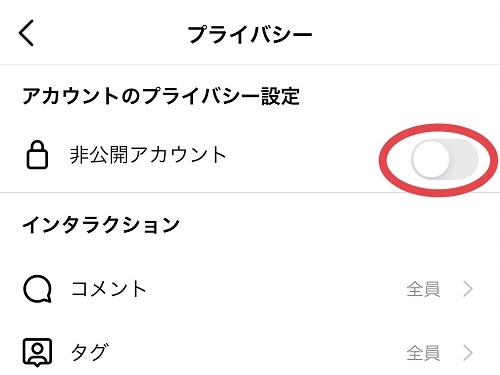Click the インタラクション section header
This screenshot has height=375, width=500.
(101, 225)
